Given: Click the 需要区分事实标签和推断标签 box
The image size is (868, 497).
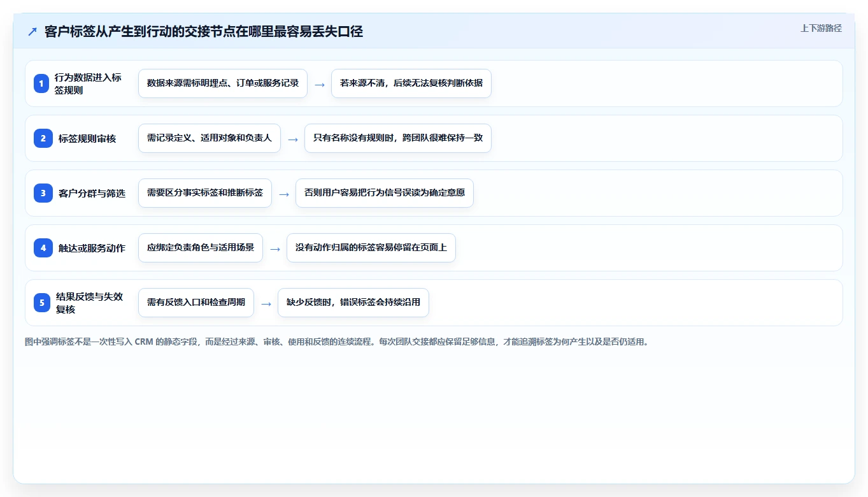Looking at the screenshot, I should point(205,193).
